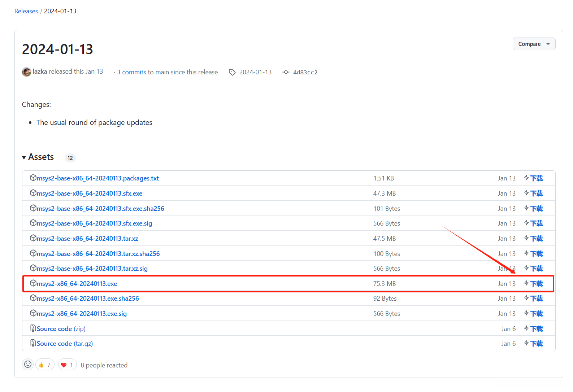Open msys2-x86_64-20240113.exe installer link
The image size is (573, 392).
point(77,284)
